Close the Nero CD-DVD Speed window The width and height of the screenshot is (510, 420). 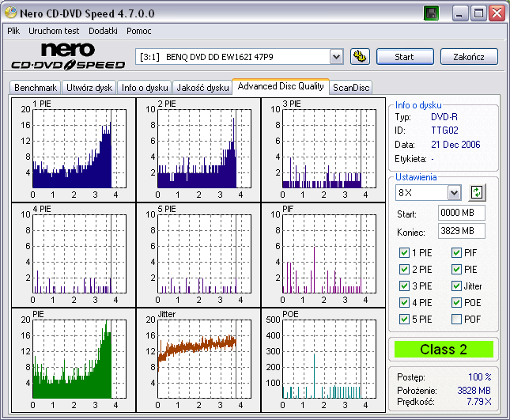pos(497,13)
